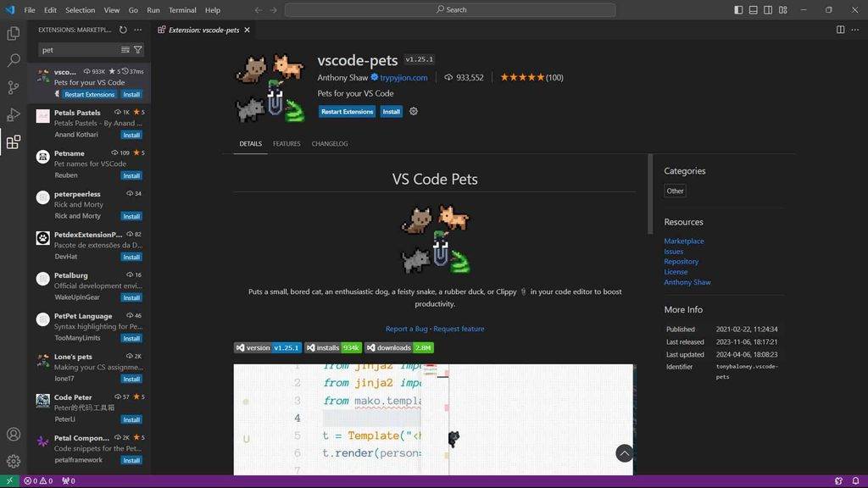Viewport: 868px width, 488px height.
Task: Clear the extensions search results
Action: pyautogui.click(x=125, y=50)
